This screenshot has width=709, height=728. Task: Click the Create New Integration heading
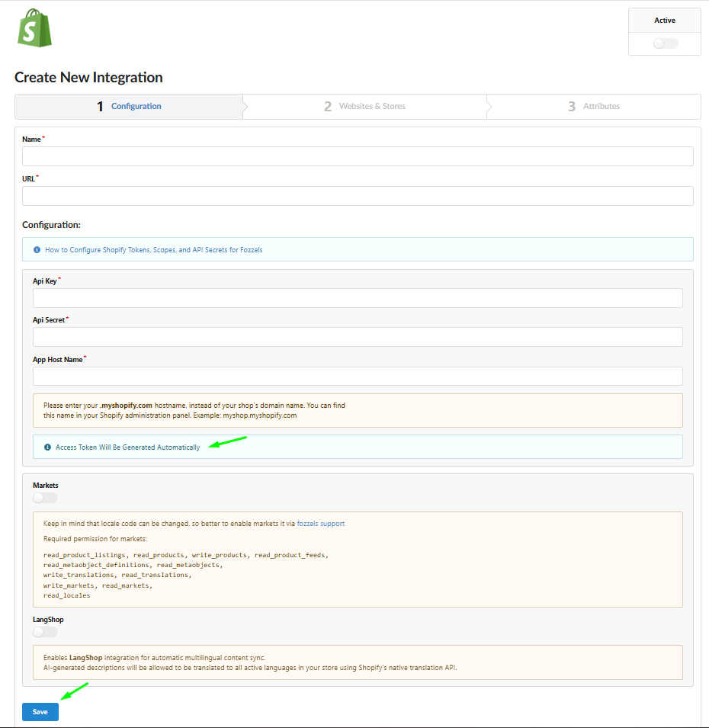coord(88,77)
